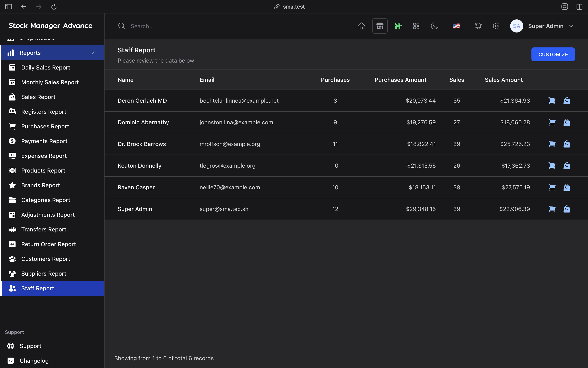View sales bag icon for Raven Casper
Viewport: 588px width, 368px height.
coord(567,187)
